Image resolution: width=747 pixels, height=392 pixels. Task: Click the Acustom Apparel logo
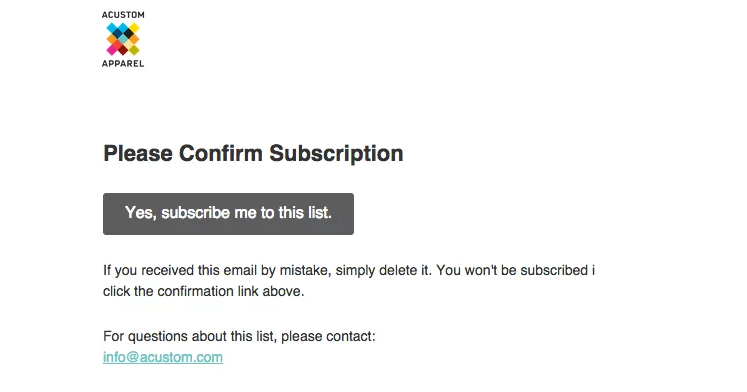123,39
